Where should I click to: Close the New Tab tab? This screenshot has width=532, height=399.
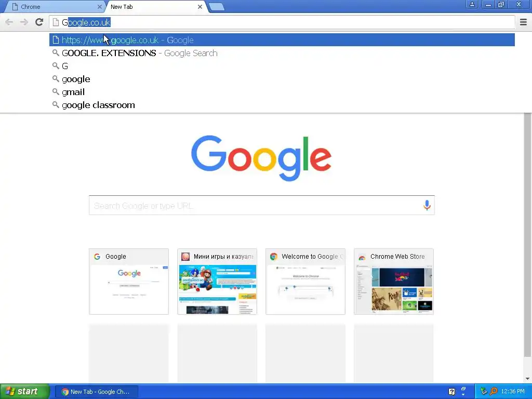[200, 7]
